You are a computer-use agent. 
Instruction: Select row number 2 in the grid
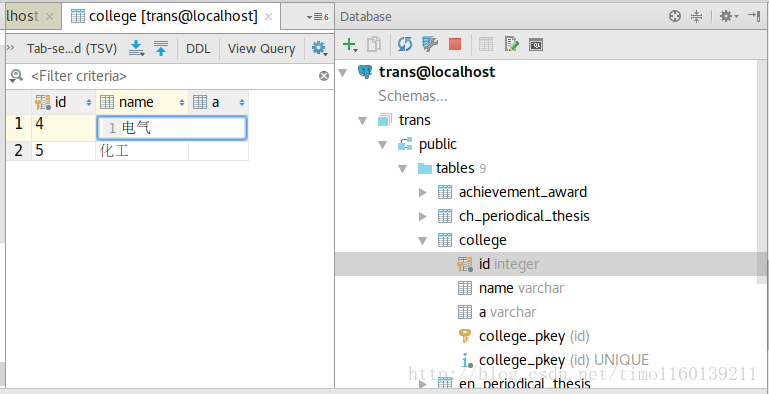click(19, 151)
